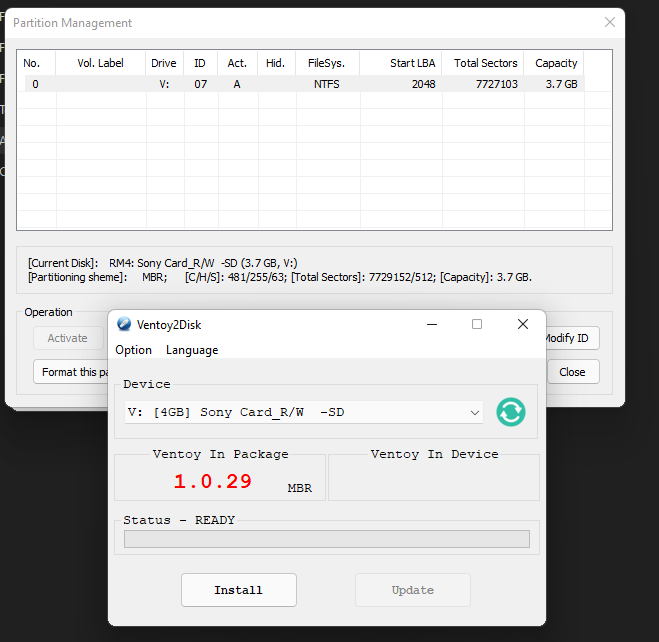Click the 07 partition ID cell

tap(200, 84)
